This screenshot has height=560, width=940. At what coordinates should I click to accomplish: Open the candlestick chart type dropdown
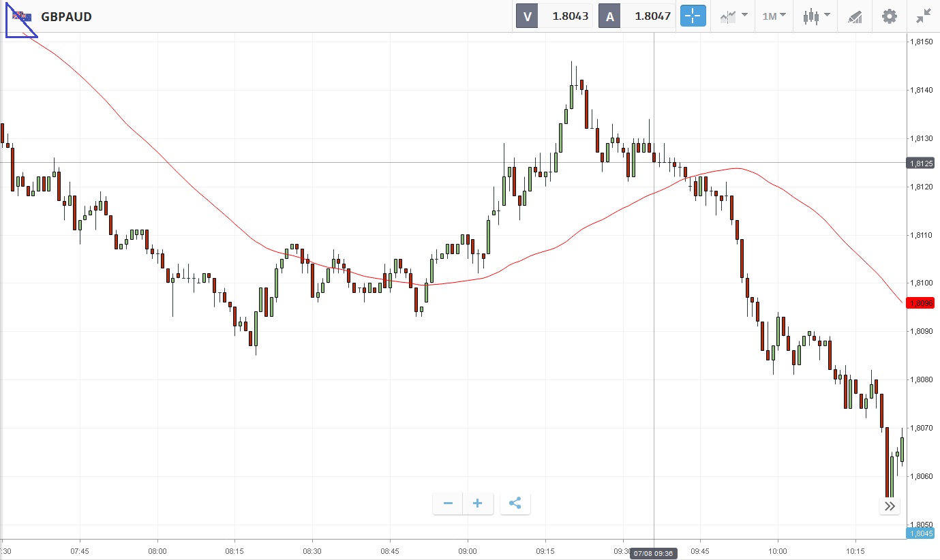coord(816,16)
